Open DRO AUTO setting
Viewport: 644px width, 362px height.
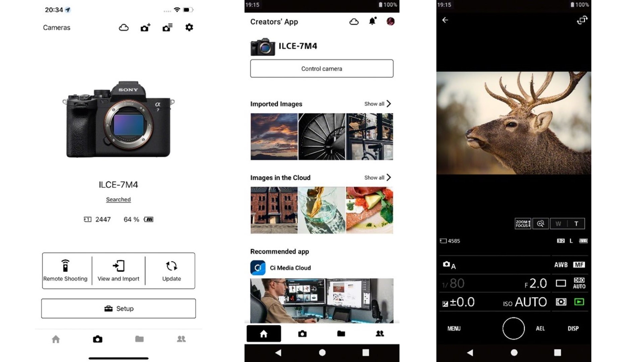click(579, 284)
